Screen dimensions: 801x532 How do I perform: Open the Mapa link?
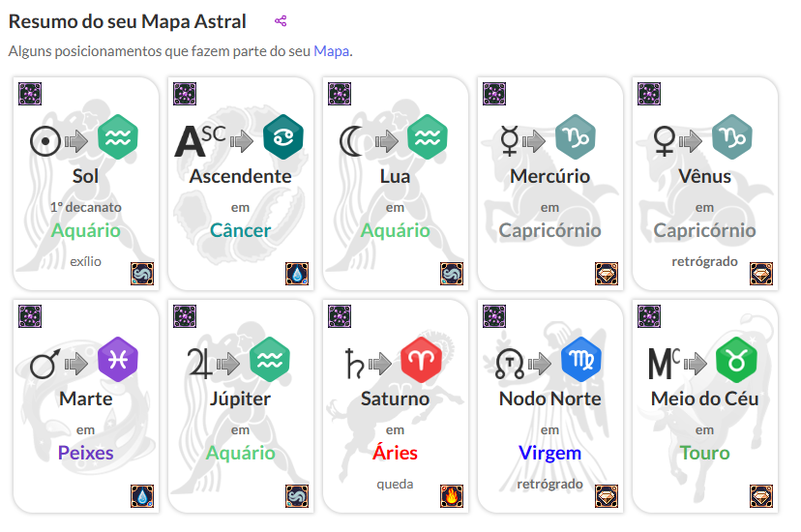[331, 51]
